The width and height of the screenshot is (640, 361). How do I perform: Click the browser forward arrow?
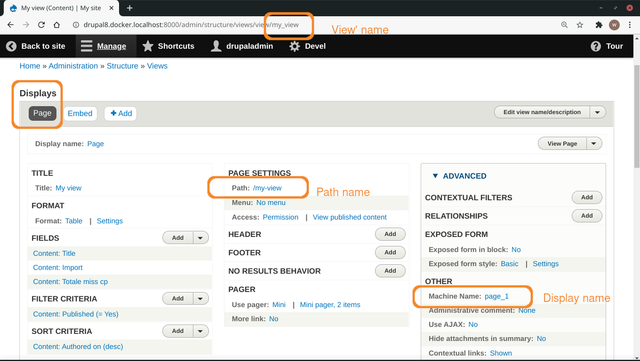click(26, 25)
